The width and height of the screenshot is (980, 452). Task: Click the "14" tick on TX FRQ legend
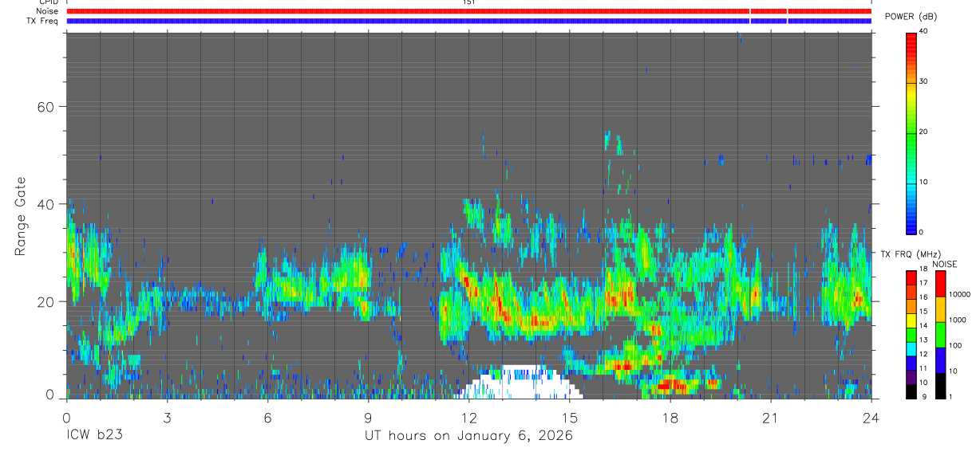(x=923, y=326)
